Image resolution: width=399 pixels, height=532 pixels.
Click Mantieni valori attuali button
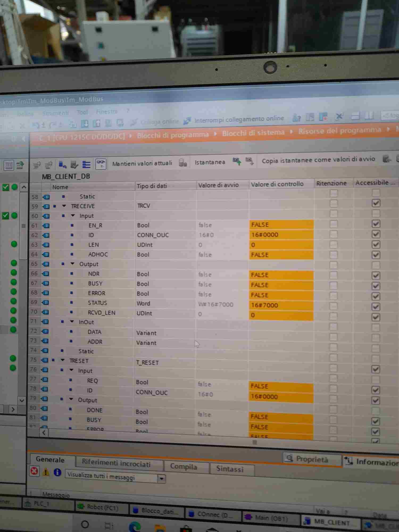pyautogui.click(x=142, y=163)
